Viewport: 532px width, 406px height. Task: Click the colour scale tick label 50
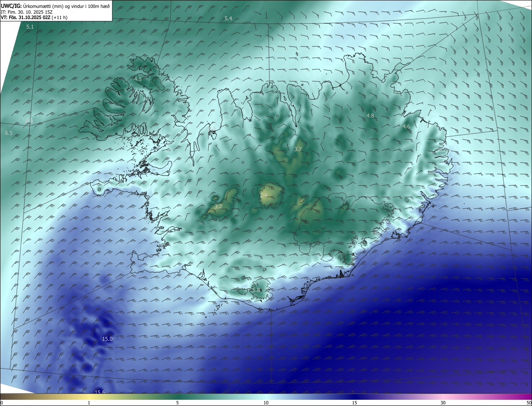tap(528, 403)
